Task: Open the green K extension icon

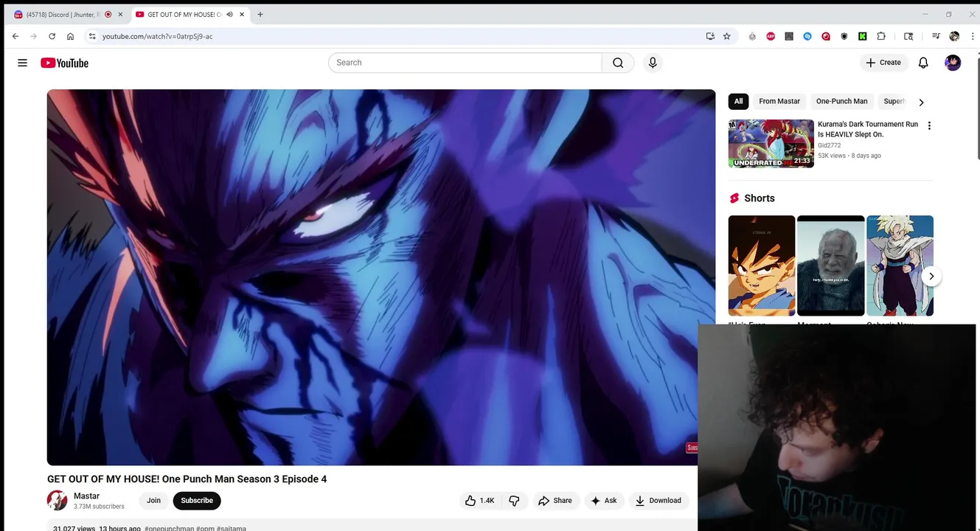Action: coord(862,36)
